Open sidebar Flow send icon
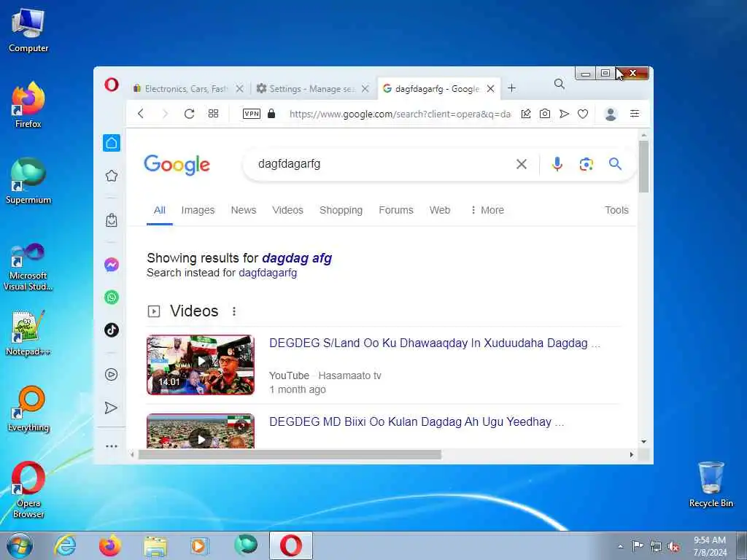 click(x=111, y=408)
